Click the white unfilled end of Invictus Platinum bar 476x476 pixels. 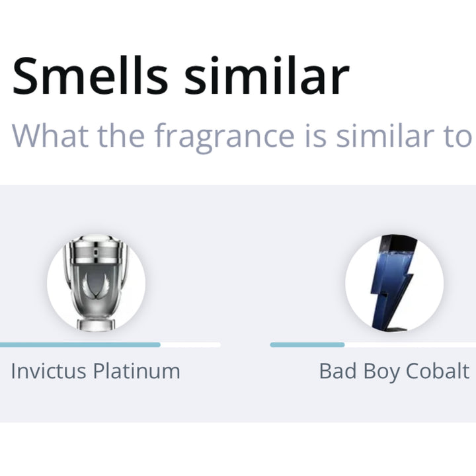[190, 345]
